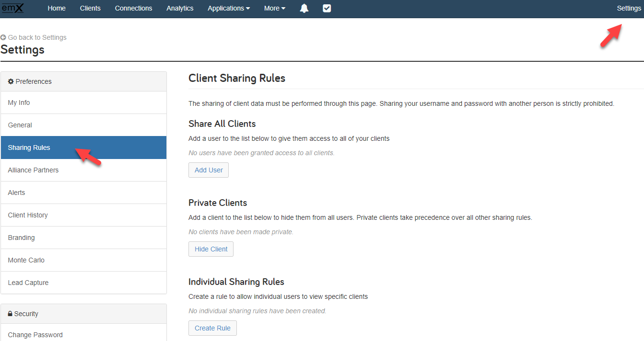Open Alerts settings
Viewport: 644px width, 341px height.
tap(83, 193)
